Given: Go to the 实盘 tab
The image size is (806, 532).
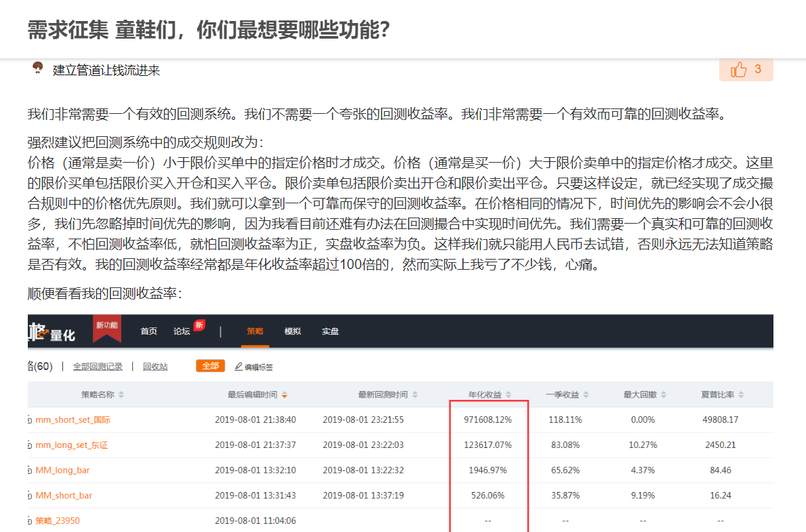Looking at the screenshot, I should pos(330,331).
